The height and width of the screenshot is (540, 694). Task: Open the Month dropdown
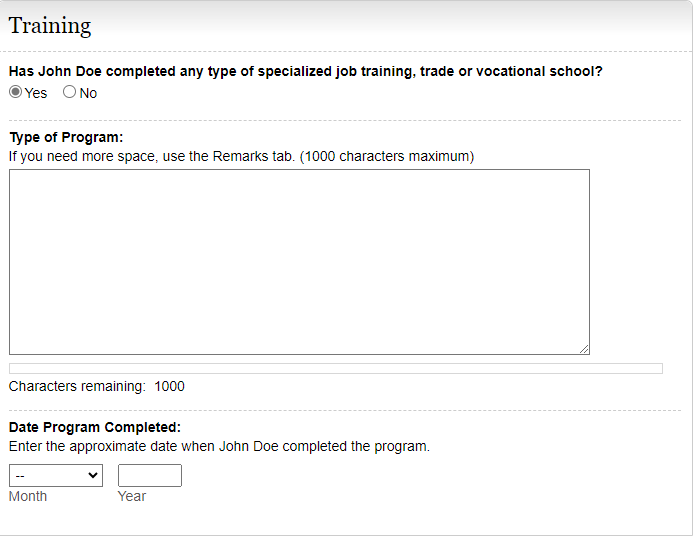[x=55, y=476]
